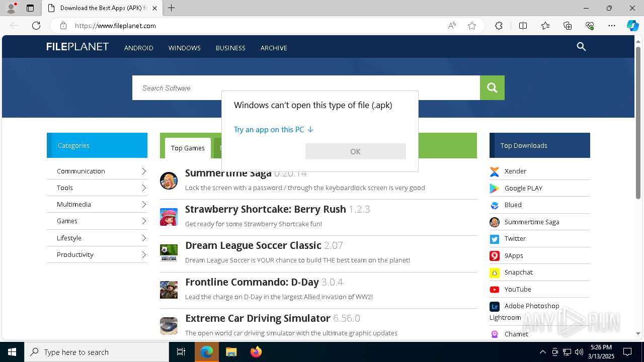Open Task View on taskbar
644x362 pixels.
181,352
